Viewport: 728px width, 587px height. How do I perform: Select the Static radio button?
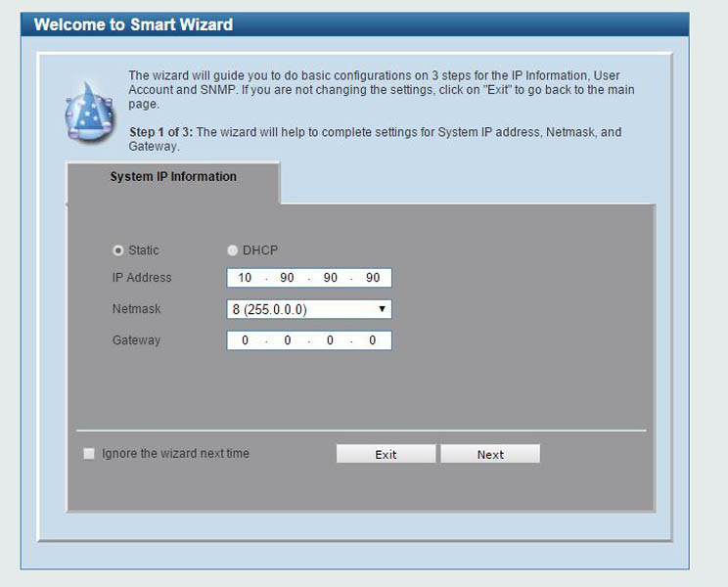[118, 250]
